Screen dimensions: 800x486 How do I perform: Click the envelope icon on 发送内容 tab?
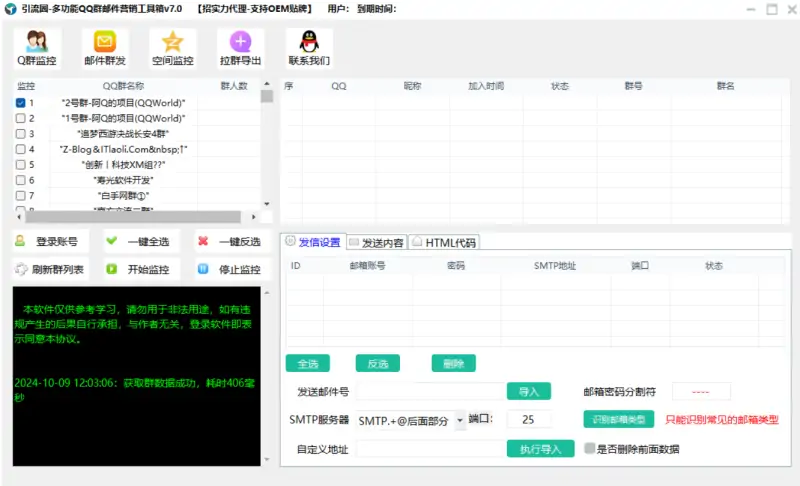[x=354, y=242]
